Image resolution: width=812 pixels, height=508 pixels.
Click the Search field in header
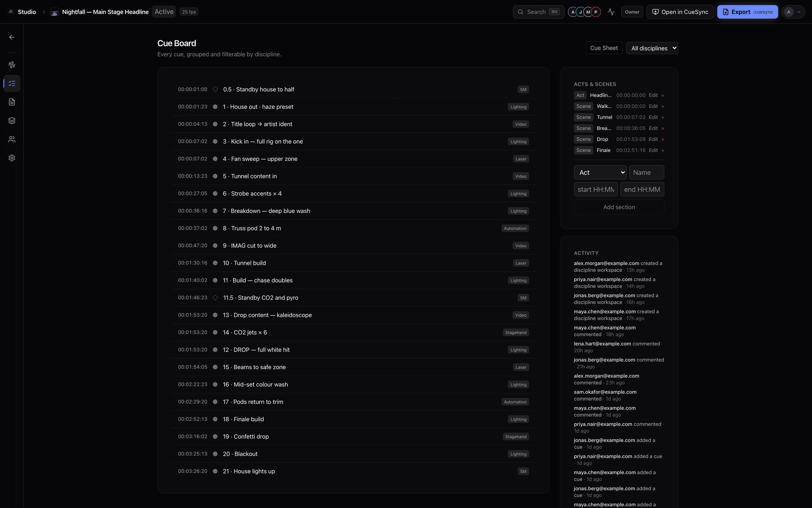point(538,12)
